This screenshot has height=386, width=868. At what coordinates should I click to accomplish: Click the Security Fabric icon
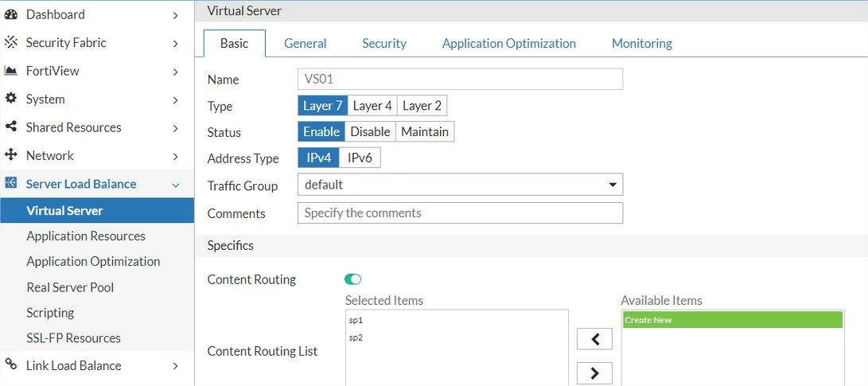pos(10,43)
